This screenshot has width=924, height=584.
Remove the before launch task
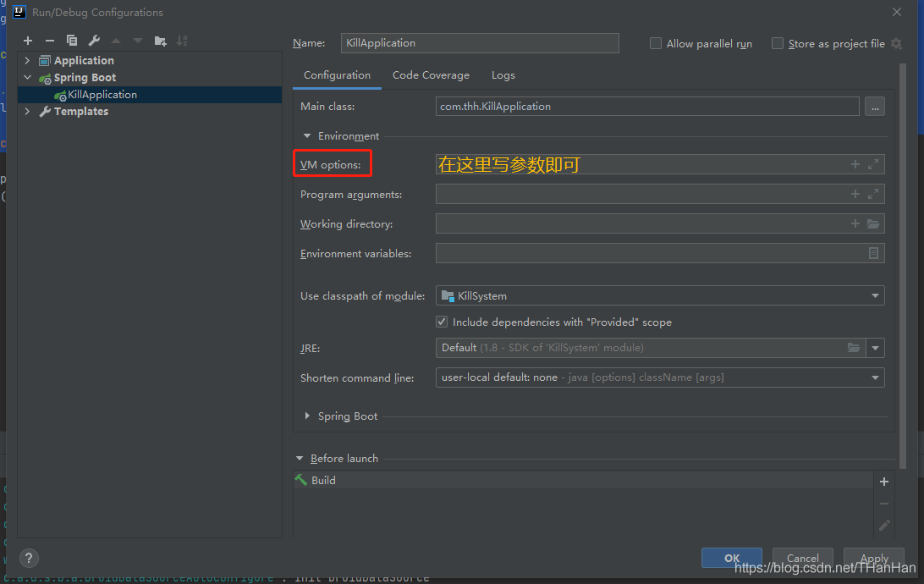point(884,504)
